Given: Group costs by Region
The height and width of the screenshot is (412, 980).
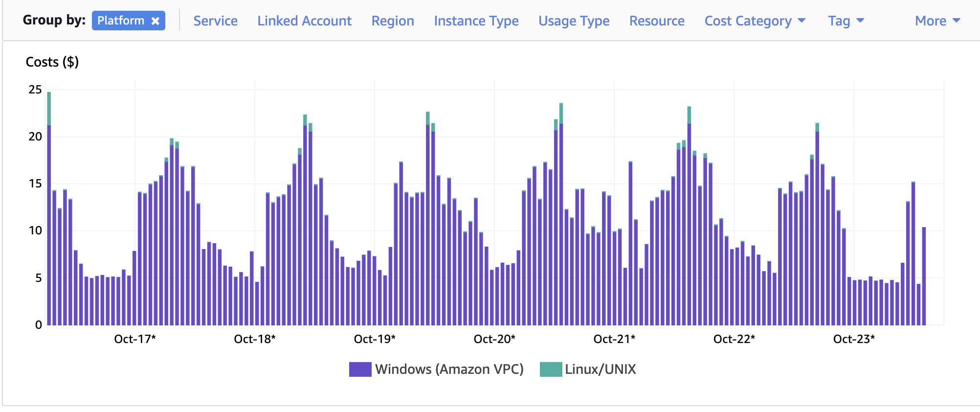Looking at the screenshot, I should point(393,21).
